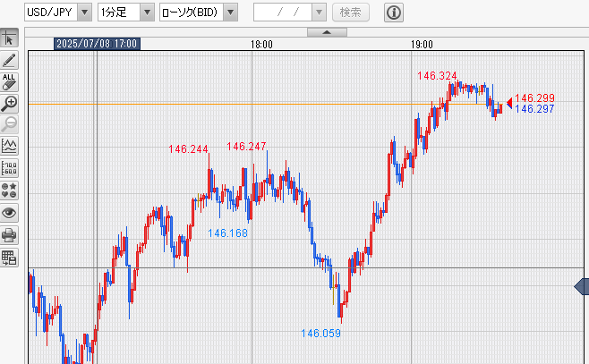
Task: Click the greyed zoom out magnifier
Action: pos(9,124)
